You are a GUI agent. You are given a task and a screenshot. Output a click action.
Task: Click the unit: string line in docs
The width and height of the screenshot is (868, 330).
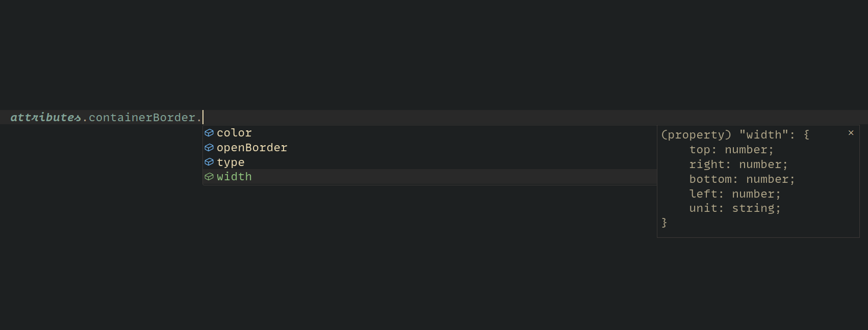pos(734,208)
